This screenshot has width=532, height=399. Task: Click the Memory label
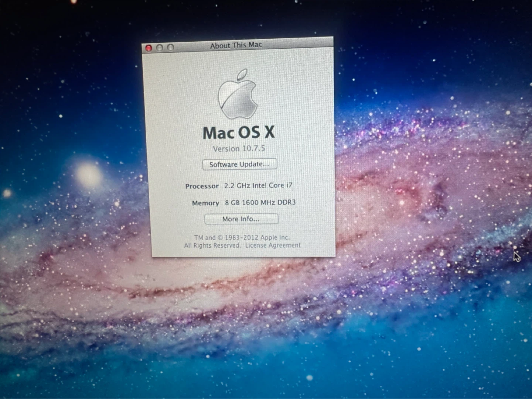205,203
